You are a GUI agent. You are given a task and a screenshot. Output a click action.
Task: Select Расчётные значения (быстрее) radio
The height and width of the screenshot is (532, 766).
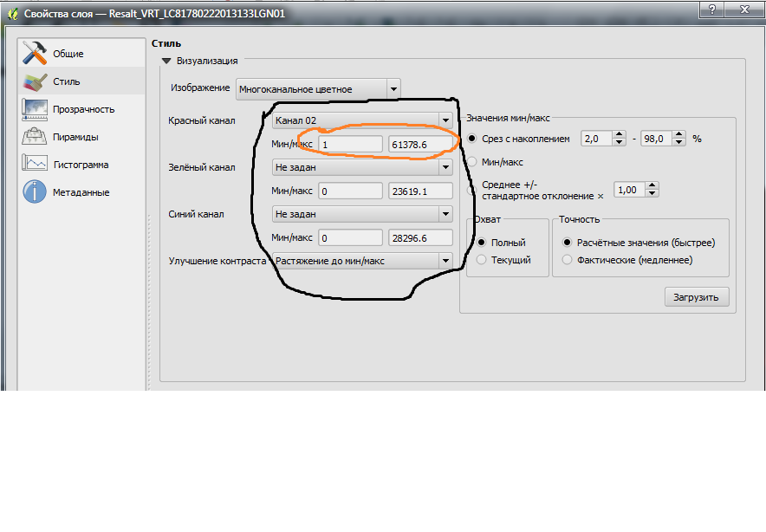click(x=567, y=243)
